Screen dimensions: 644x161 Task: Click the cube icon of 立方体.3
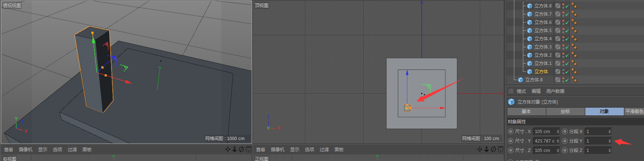tap(529, 47)
